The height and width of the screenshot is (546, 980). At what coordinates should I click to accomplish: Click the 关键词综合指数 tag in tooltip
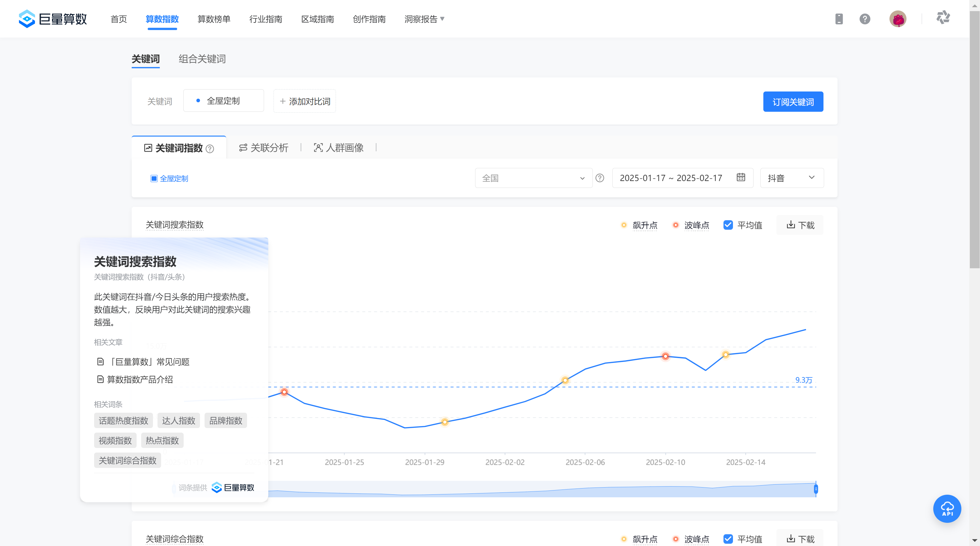pyautogui.click(x=127, y=460)
